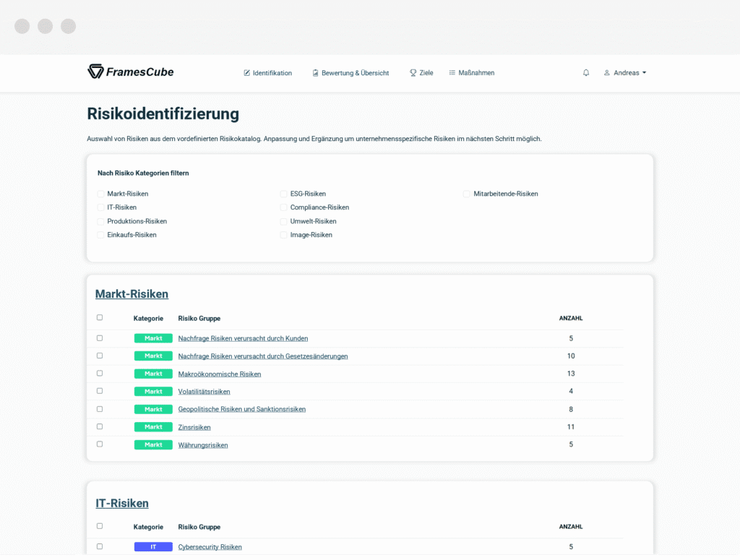Image resolution: width=740 pixels, height=560 pixels.
Task: Select the Volatilitätsrisiken row checkbox
Action: point(100,391)
